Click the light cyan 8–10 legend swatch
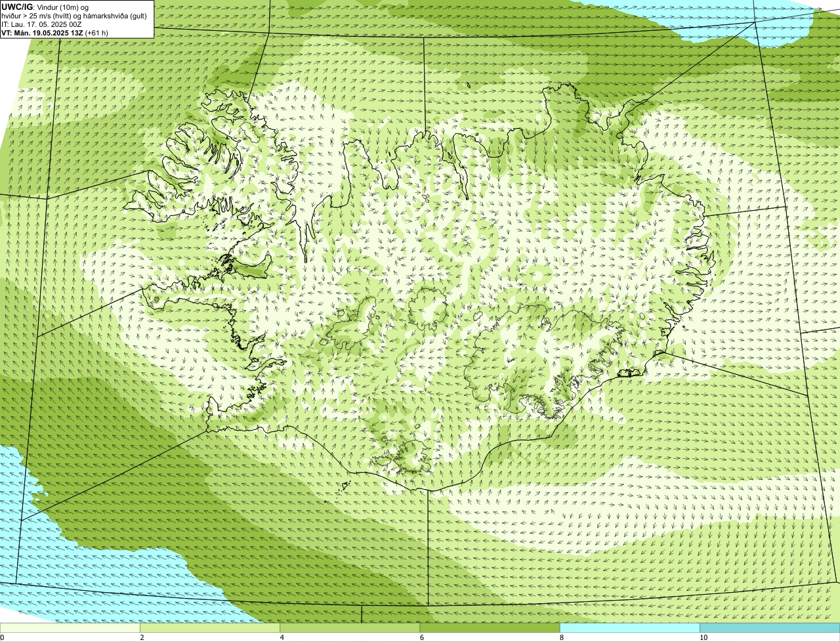This screenshot has height=642, width=840. (x=630, y=628)
